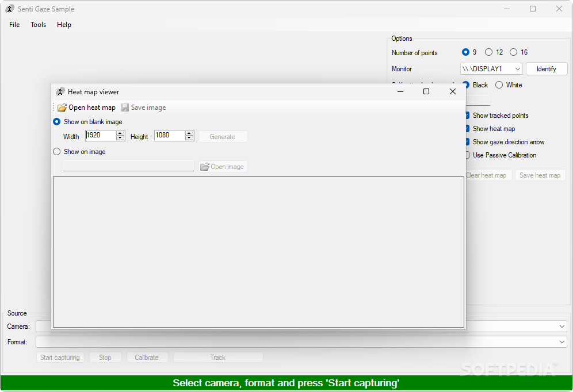Click the Generate button
573x392 pixels.
click(223, 136)
